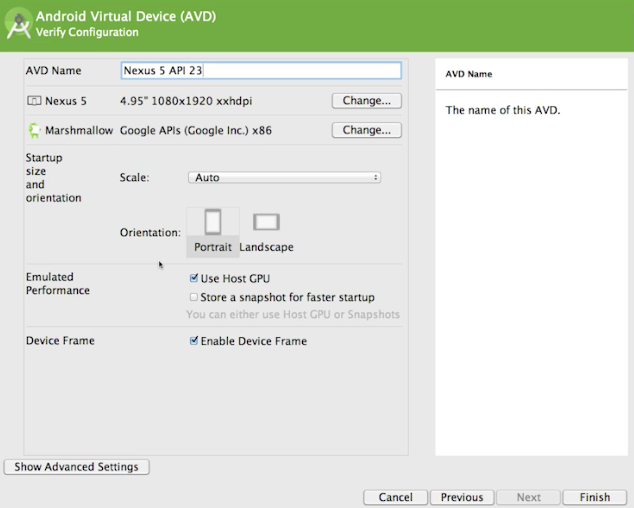Image resolution: width=634 pixels, height=508 pixels.
Task: Click the Scale: label
Action: click(x=135, y=178)
